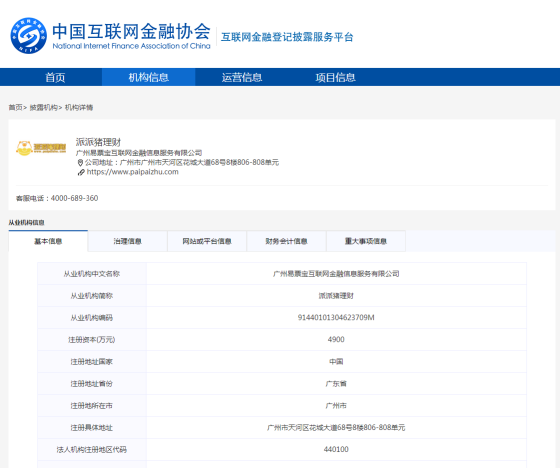Screen dimensions: 560x468
Task: Click the 从业机构信息 section heading
Action: point(26,223)
